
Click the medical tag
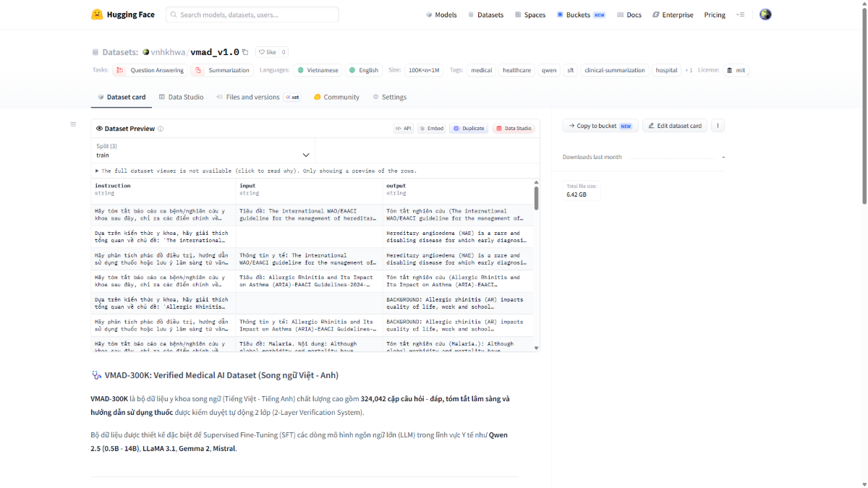[x=481, y=70]
